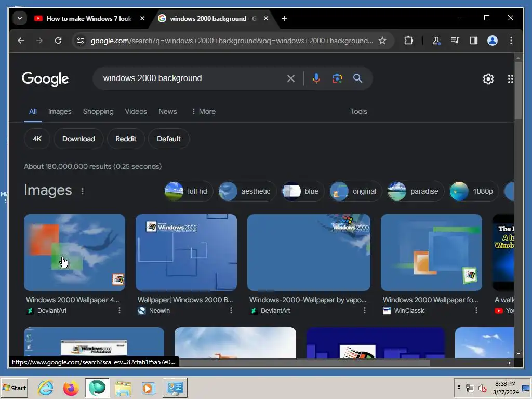This screenshot has height=399, width=532.
Task: Toggle the browser side panel
Action: point(474,41)
